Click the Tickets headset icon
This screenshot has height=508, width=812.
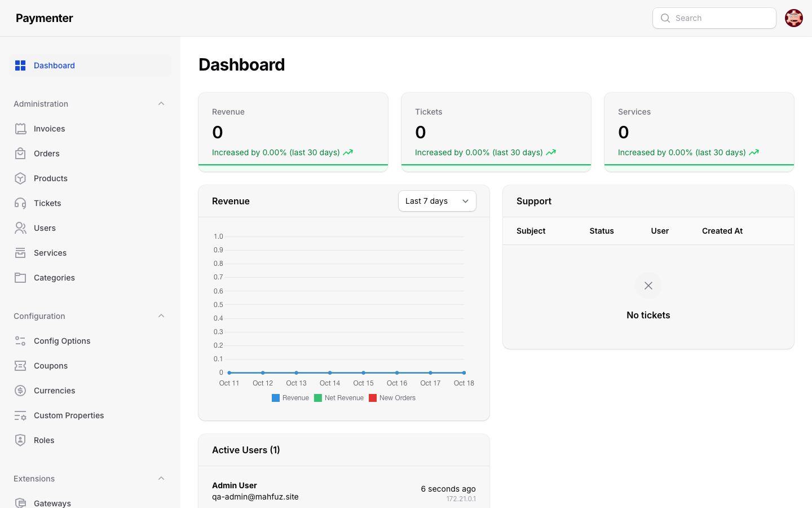click(20, 203)
